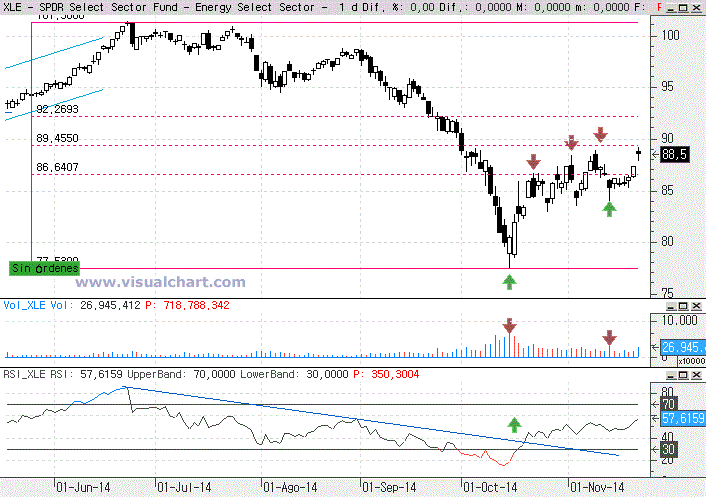The height and width of the screenshot is (497, 706).
Task: Select the current price tag 88,5
Action: click(674, 155)
